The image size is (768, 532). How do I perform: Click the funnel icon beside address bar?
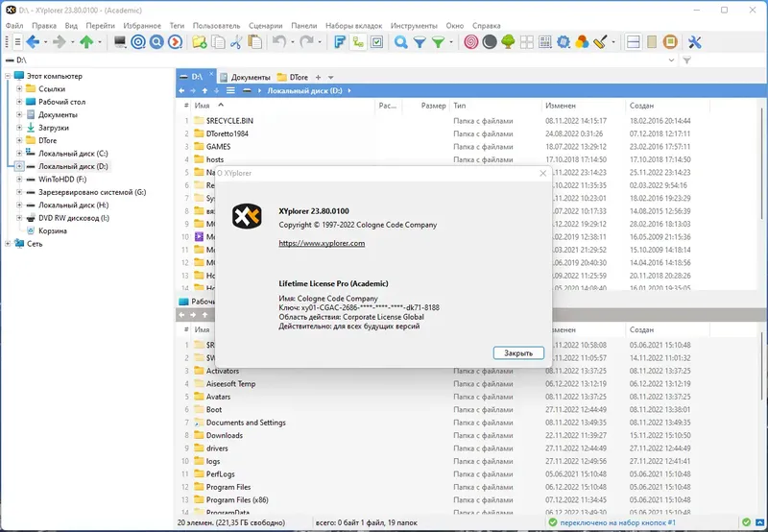687,60
